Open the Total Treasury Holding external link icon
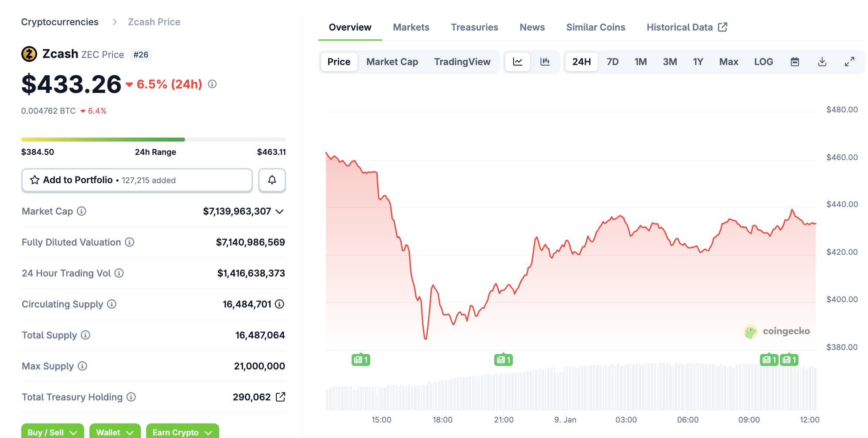Image resolution: width=868 pixels, height=438 pixels. (280, 397)
